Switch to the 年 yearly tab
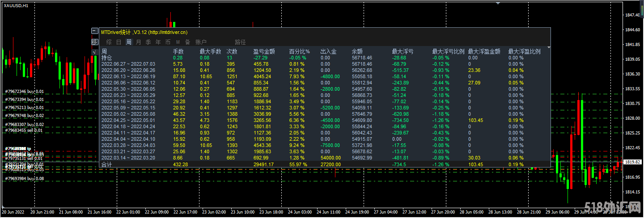The width and height of the screenshot is (644, 218). click(158, 42)
